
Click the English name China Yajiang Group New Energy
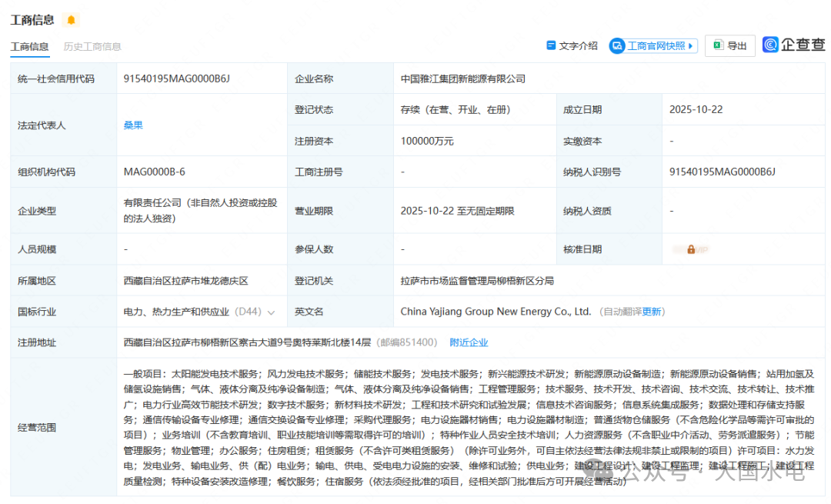(x=496, y=311)
